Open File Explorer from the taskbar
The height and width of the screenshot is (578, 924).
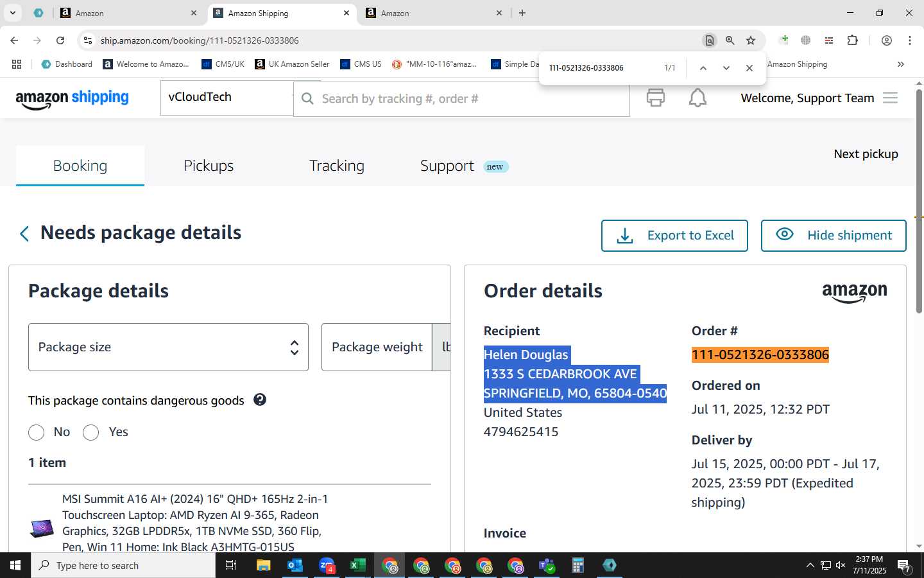click(264, 565)
